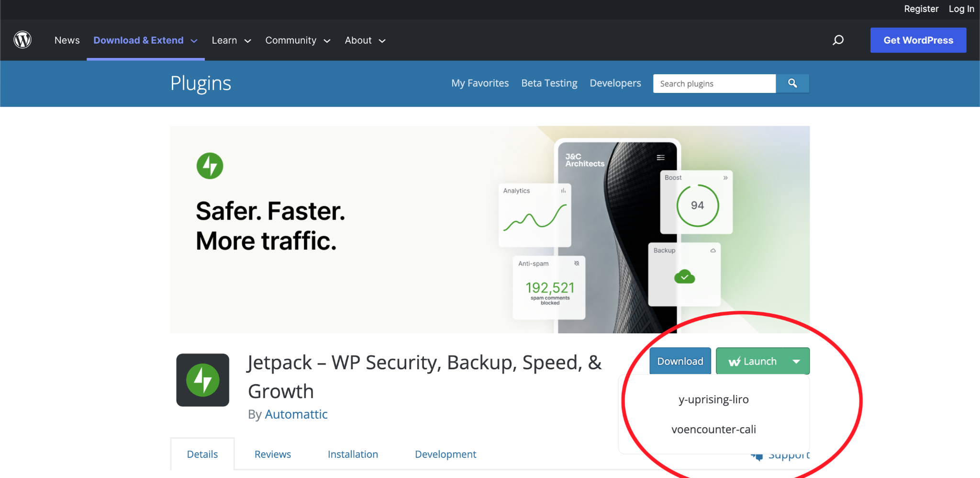Focus the Search plugins input field

click(714, 83)
